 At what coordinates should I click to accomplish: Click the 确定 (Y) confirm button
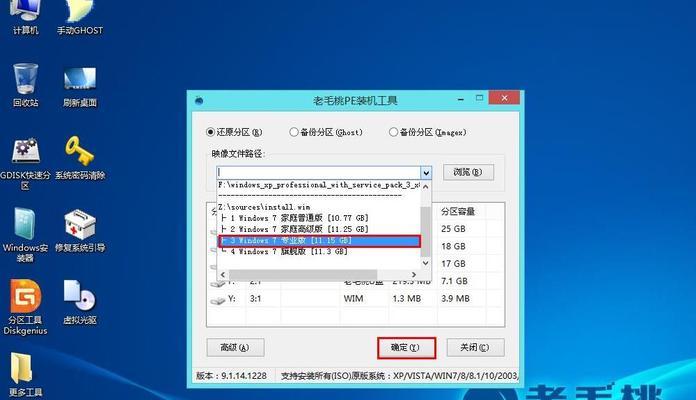(406, 348)
